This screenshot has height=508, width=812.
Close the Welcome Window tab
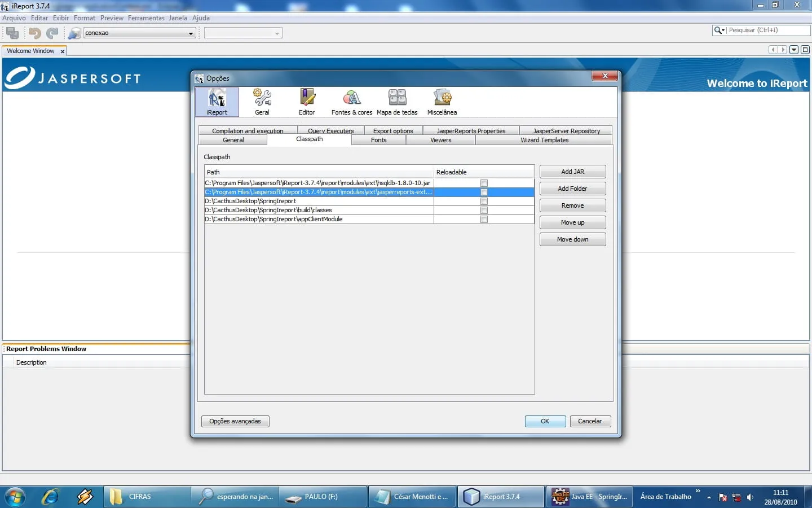coord(63,51)
